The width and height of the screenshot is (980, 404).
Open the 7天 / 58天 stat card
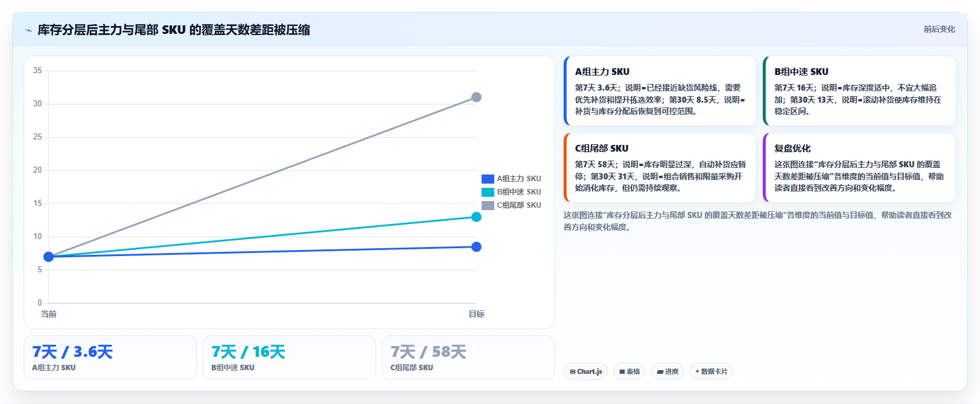point(468,358)
